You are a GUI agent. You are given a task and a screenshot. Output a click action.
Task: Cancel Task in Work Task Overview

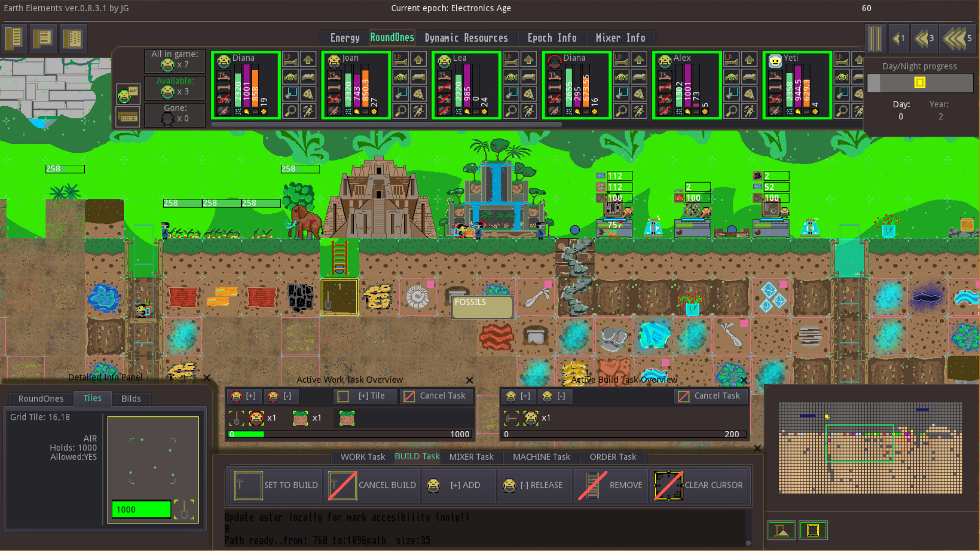[435, 396]
